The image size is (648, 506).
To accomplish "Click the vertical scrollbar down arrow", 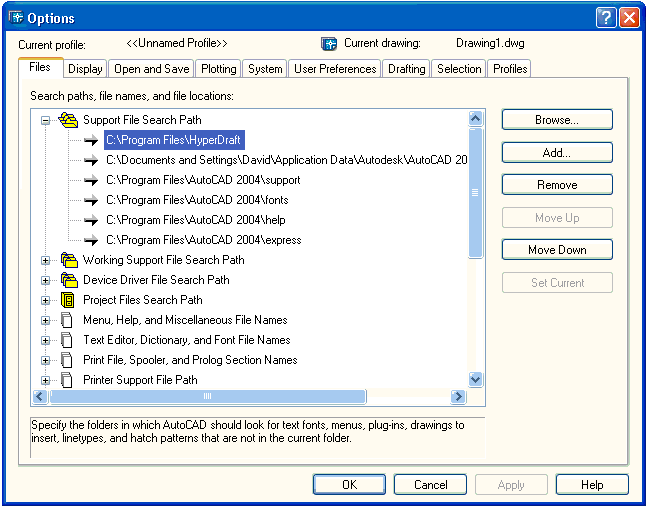I will [x=475, y=380].
